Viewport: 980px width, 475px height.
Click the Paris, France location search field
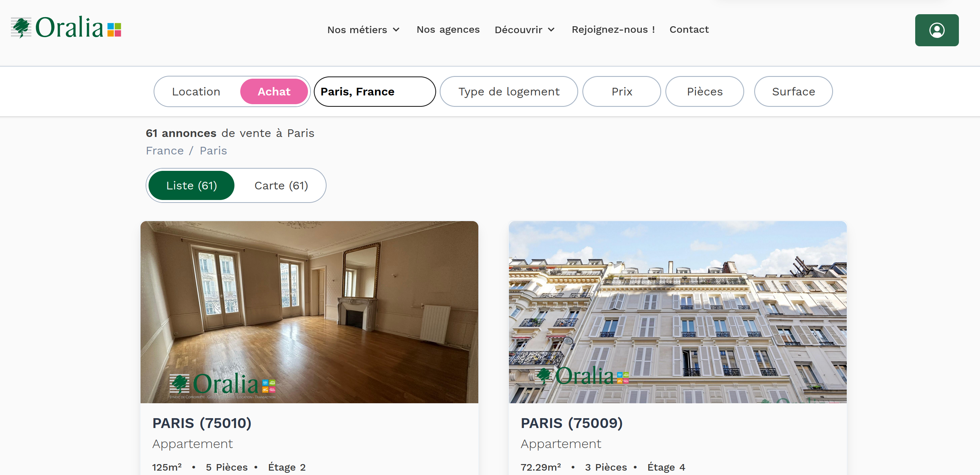[x=374, y=91]
